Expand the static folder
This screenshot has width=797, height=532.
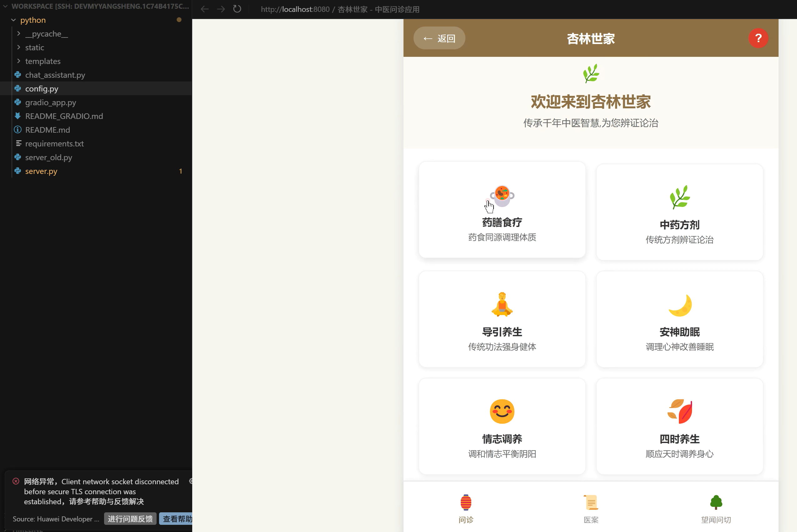click(x=34, y=47)
